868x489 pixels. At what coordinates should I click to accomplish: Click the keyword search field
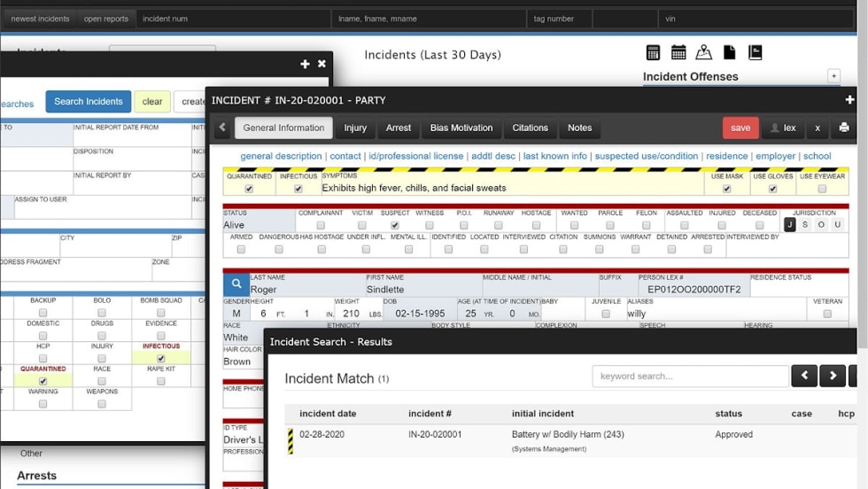point(690,376)
